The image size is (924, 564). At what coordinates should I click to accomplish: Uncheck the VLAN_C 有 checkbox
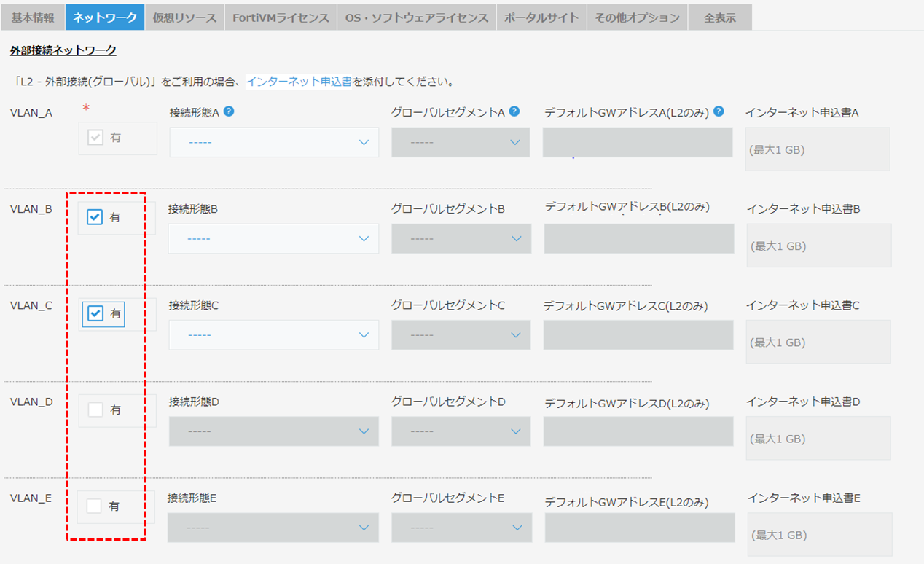95,313
